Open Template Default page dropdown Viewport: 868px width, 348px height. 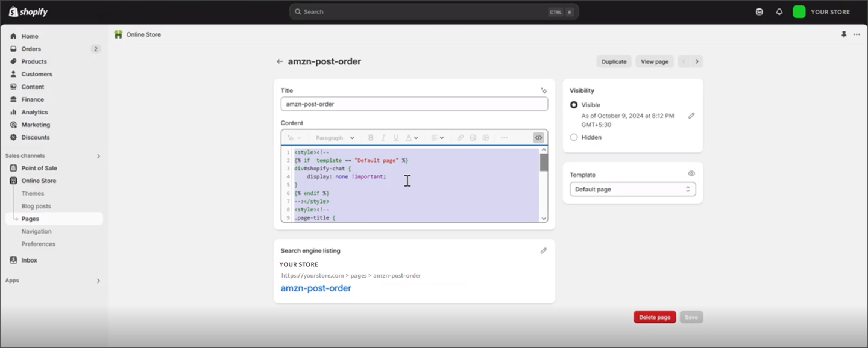(x=632, y=189)
